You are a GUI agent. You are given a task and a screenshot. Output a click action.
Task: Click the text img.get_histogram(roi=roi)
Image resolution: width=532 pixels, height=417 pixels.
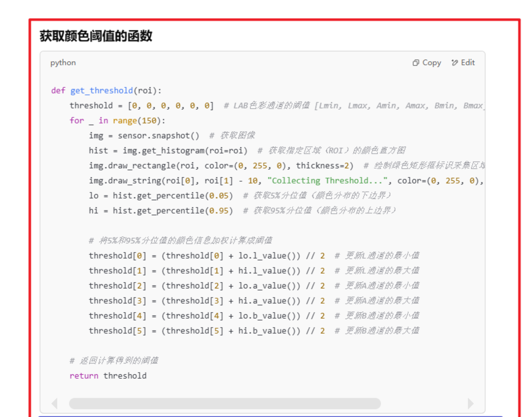[185, 151]
